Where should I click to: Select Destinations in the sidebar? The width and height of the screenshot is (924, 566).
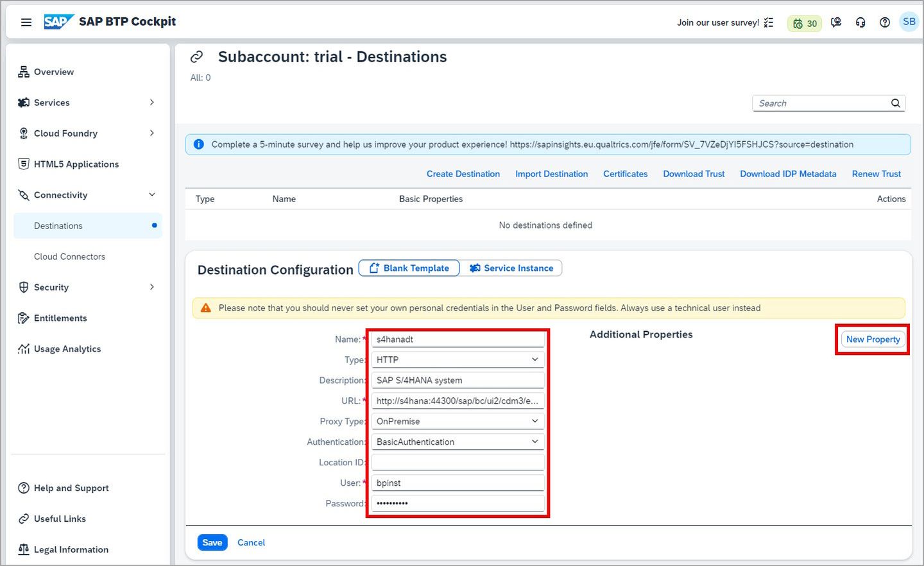pyautogui.click(x=88, y=226)
